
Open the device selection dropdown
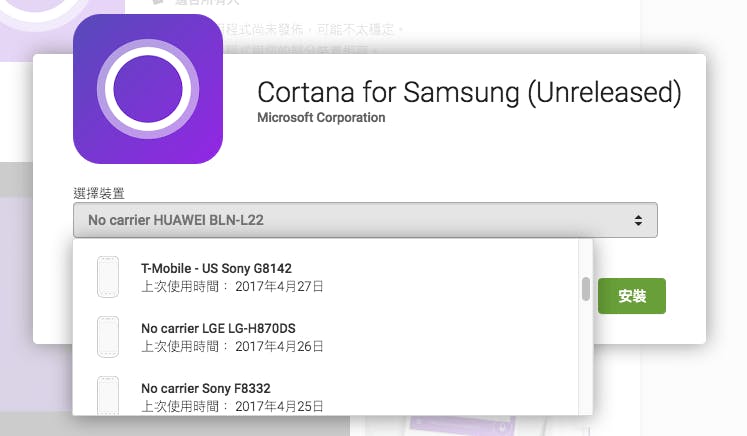click(x=365, y=220)
